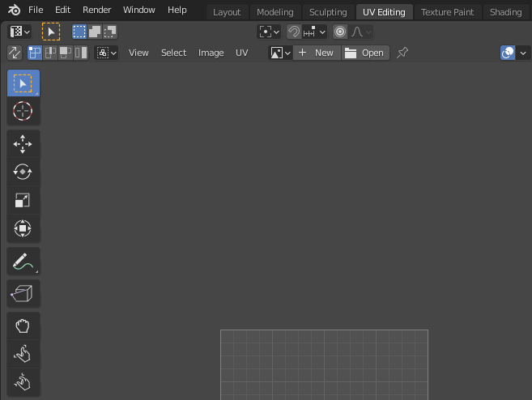Switch to the Sculpting workspace tab

click(328, 12)
